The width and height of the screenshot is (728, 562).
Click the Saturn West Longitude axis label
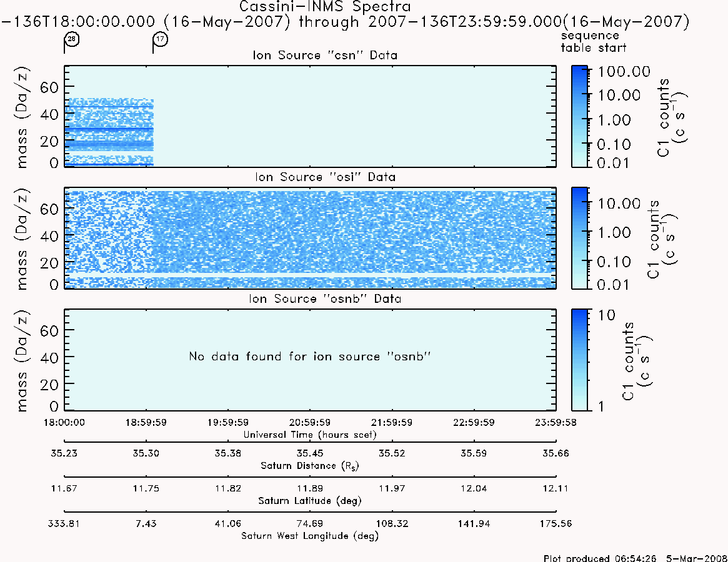coord(310,536)
